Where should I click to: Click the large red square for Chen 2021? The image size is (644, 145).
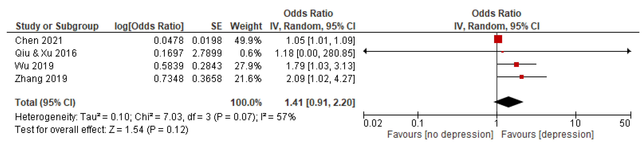coord(498,39)
